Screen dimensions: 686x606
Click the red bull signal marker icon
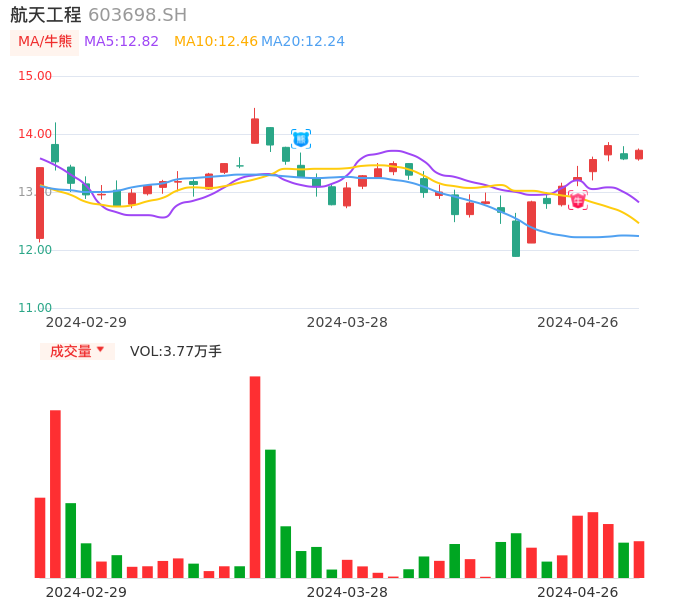pos(577,200)
